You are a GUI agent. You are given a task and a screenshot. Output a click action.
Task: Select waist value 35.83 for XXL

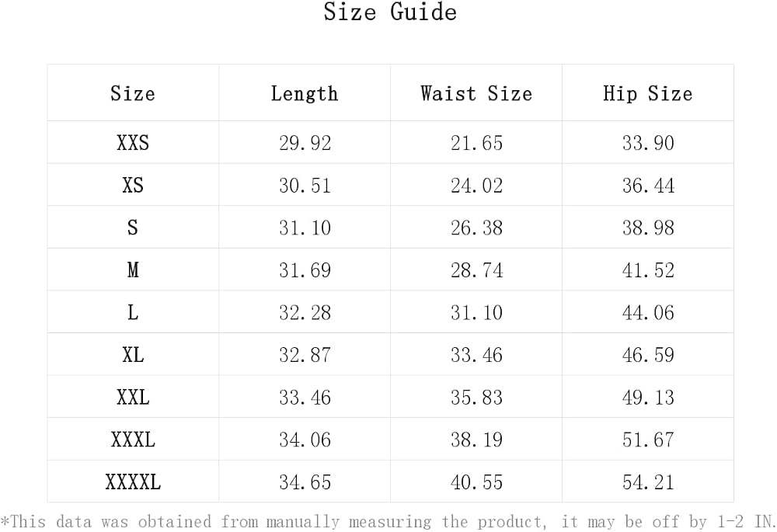[477, 398]
